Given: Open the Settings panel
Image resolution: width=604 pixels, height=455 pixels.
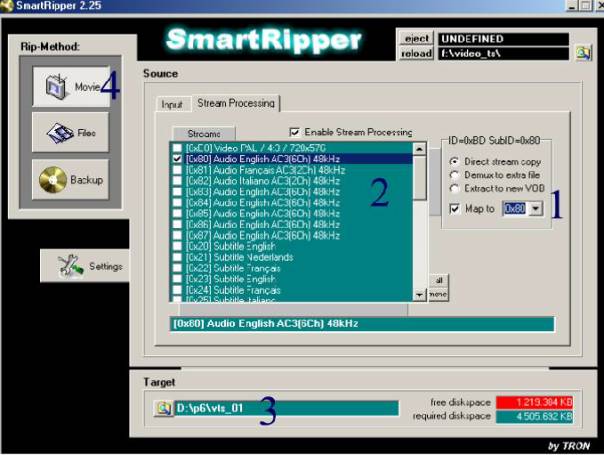Looking at the screenshot, I should [x=85, y=266].
